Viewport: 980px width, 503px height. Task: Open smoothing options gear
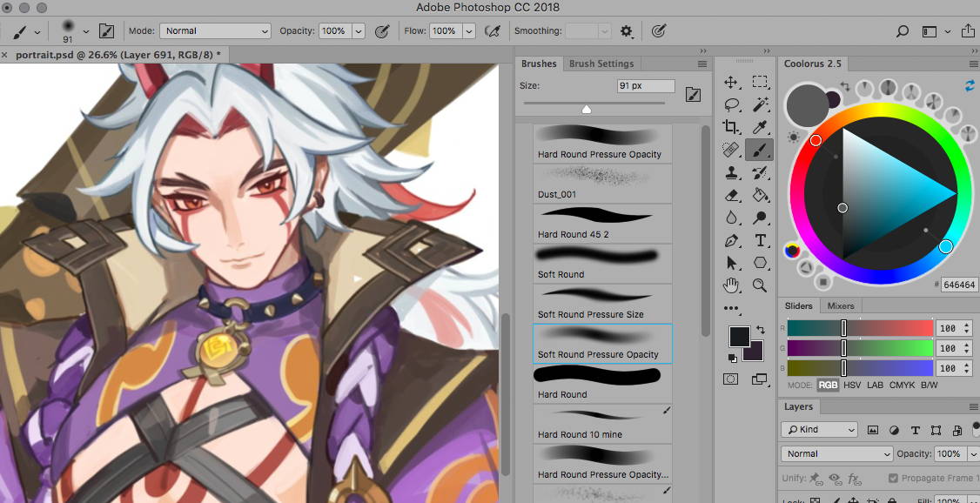click(x=626, y=30)
